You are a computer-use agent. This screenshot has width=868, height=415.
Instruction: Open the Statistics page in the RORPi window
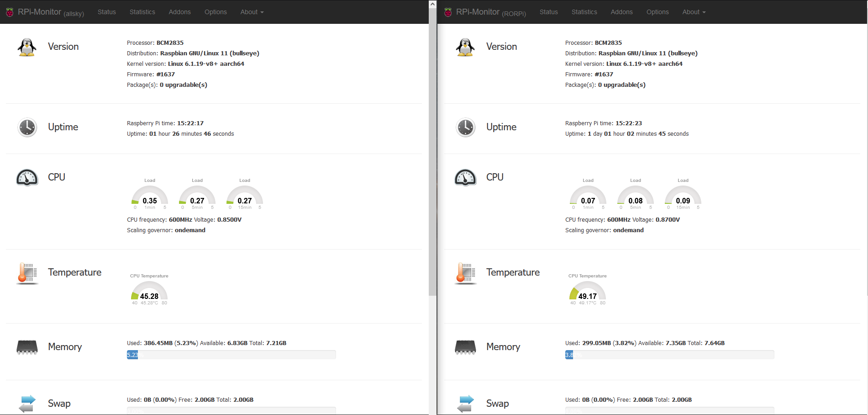584,12
